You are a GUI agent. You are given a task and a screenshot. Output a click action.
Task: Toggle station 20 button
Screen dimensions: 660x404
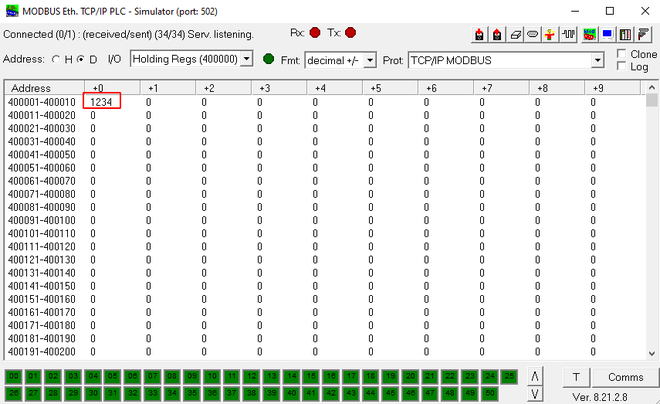tap(410, 376)
